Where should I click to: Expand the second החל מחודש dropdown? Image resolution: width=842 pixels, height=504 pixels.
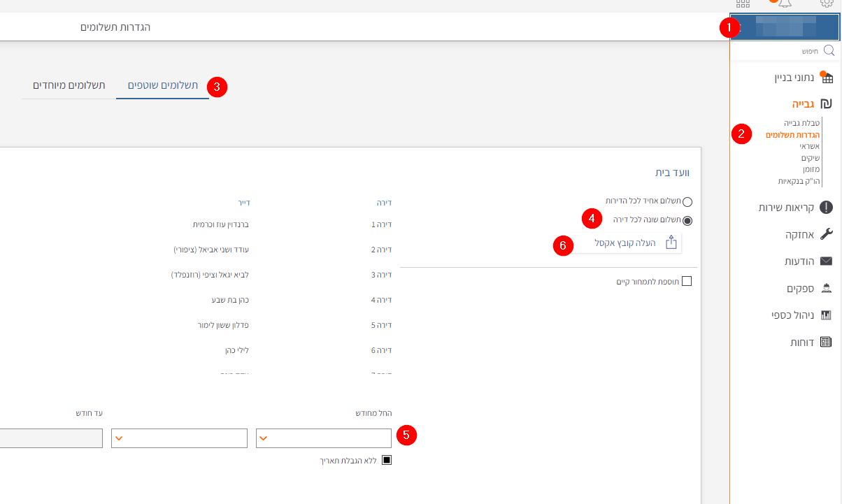click(x=179, y=438)
